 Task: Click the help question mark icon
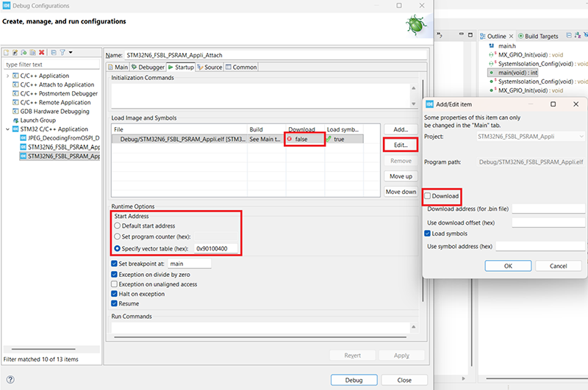(10, 380)
